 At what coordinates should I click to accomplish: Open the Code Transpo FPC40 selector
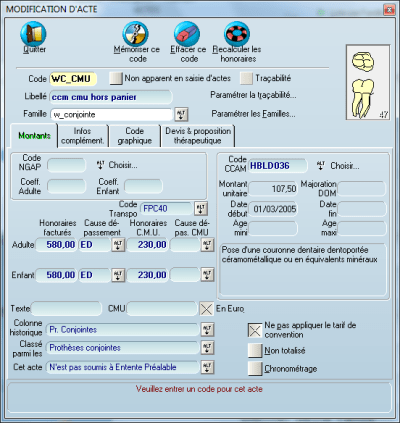201,209
